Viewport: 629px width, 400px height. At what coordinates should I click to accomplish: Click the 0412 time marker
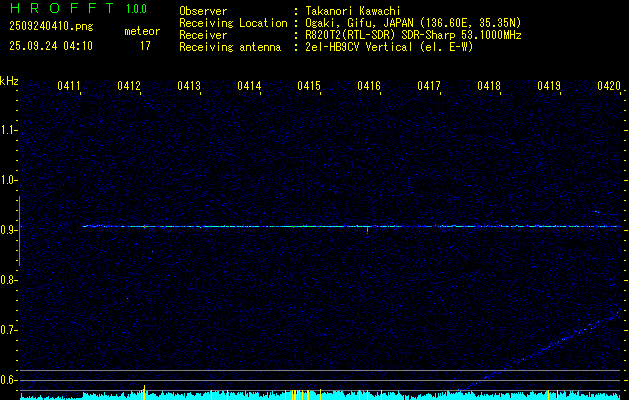(129, 86)
